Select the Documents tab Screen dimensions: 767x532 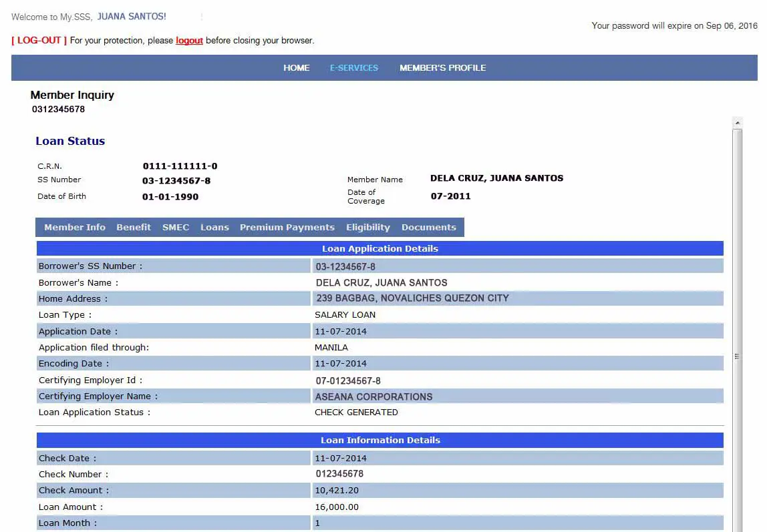(428, 227)
